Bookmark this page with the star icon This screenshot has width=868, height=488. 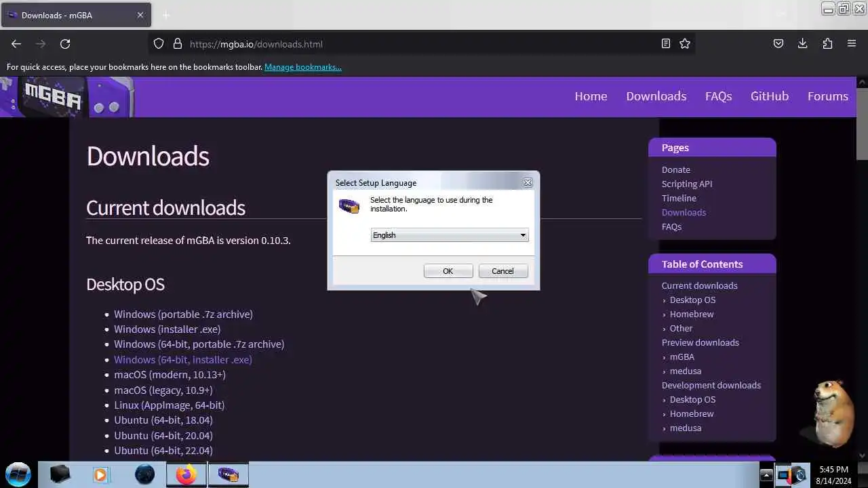pyautogui.click(x=685, y=44)
